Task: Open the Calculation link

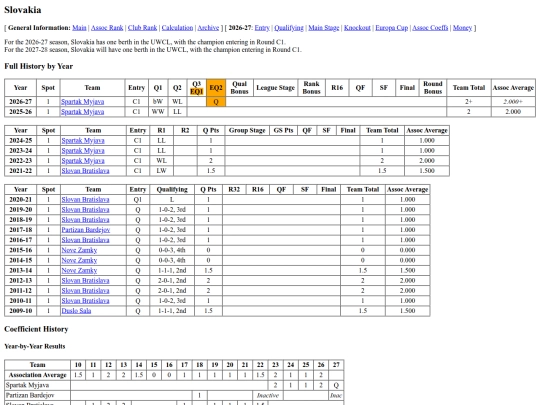Action: [x=177, y=28]
